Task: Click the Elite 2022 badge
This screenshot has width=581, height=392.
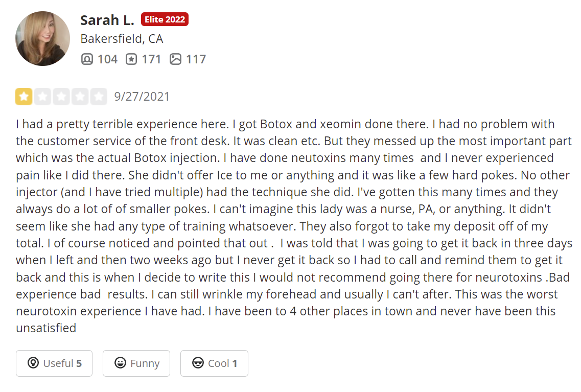Action: pos(165,19)
